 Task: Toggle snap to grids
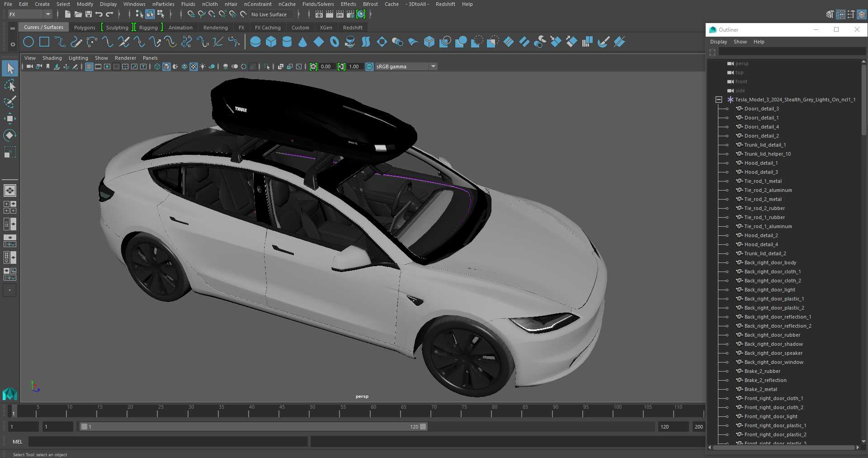pyautogui.click(x=191, y=14)
